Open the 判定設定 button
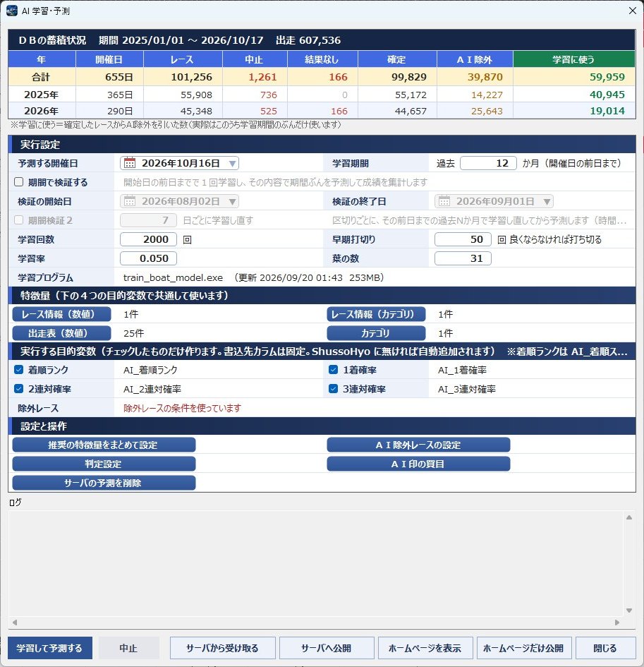The image size is (644, 667). (104, 464)
